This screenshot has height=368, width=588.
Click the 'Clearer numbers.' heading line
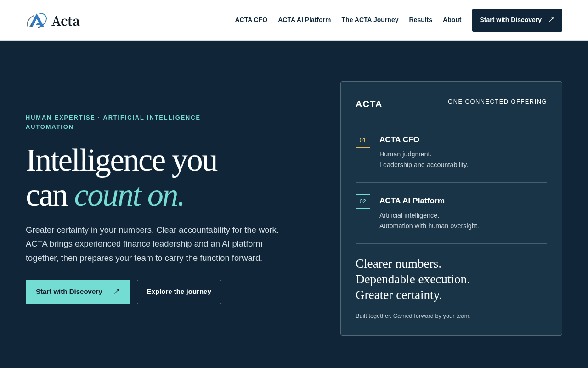click(x=398, y=264)
